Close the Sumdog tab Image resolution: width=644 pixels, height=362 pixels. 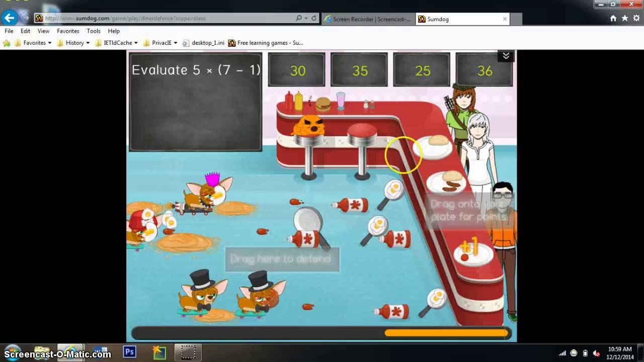coord(505,19)
